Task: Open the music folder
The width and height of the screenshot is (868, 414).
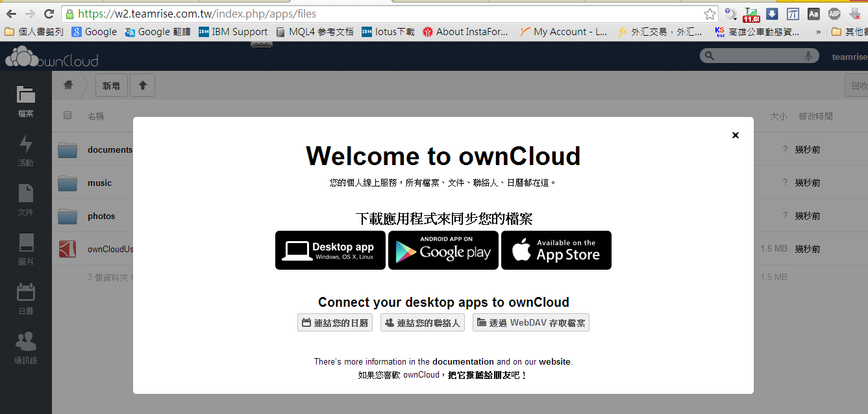Action: [x=99, y=183]
